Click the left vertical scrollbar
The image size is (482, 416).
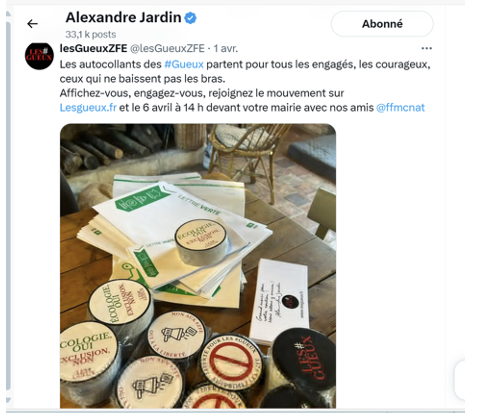click(x=8, y=207)
